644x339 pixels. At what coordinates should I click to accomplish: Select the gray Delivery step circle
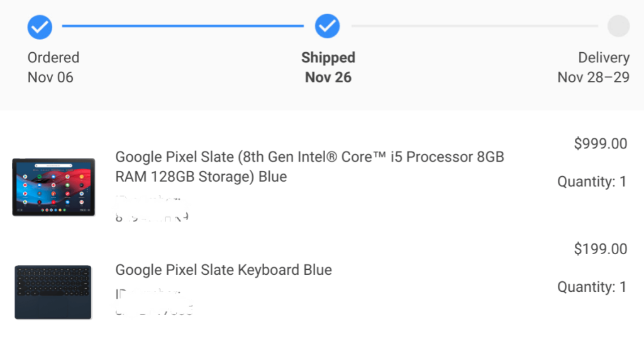tap(619, 26)
